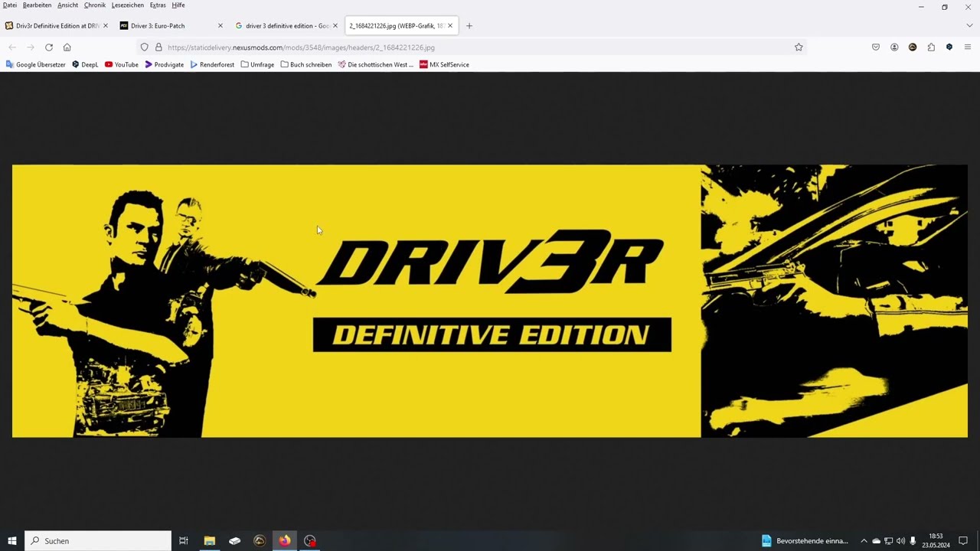Go forward one page
The image size is (980, 551).
click(31, 47)
